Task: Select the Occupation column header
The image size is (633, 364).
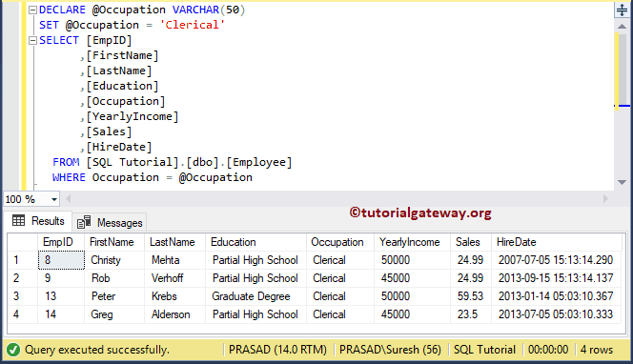Action: [x=340, y=242]
